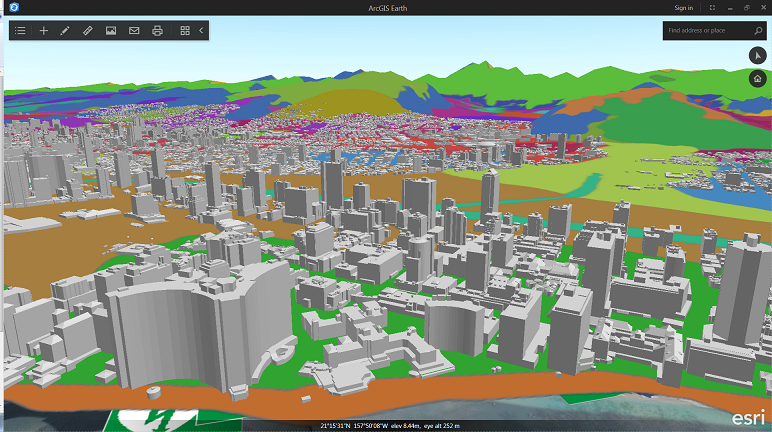Activate the Measure ruler tool

coord(88,31)
